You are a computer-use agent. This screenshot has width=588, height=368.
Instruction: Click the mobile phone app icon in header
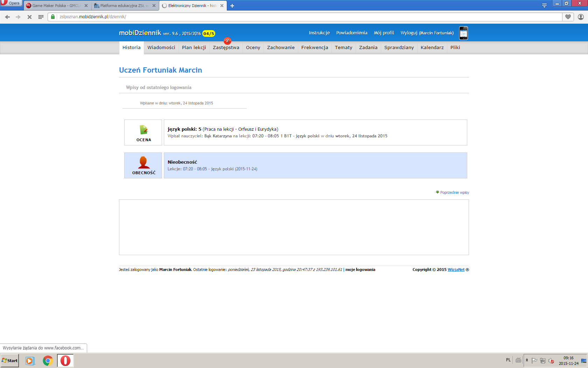click(463, 33)
